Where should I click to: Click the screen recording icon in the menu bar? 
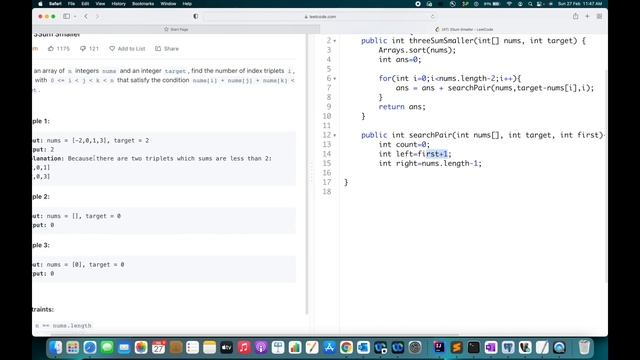click(x=418, y=4)
